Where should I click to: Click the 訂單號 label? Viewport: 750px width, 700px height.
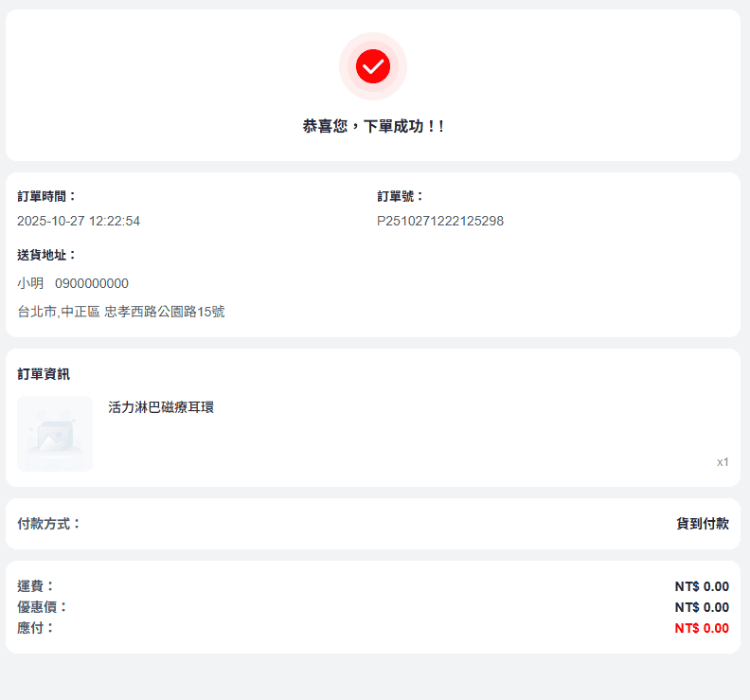[x=401, y=196]
